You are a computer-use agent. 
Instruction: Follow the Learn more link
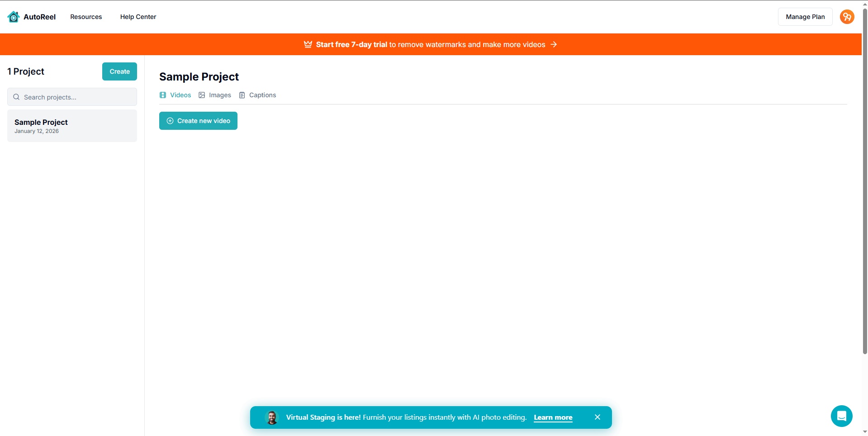pyautogui.click(x=553, y=417)
